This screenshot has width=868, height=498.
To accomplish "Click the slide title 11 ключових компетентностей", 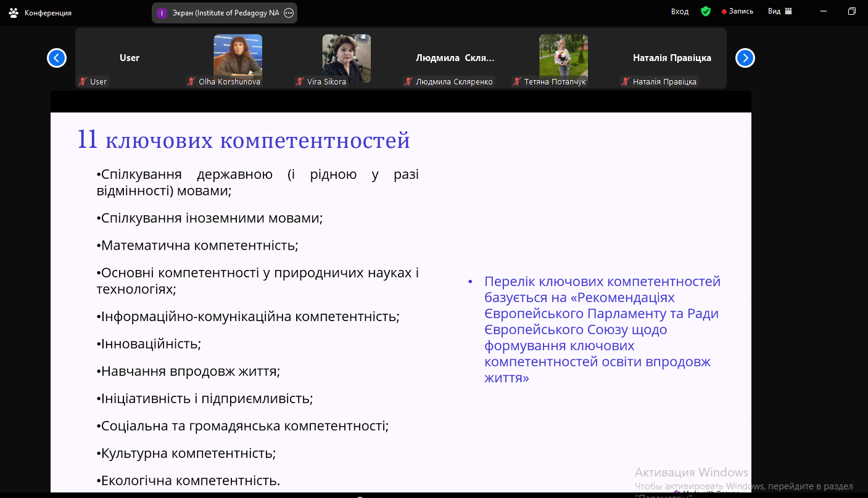I will [x=244, y=140].
